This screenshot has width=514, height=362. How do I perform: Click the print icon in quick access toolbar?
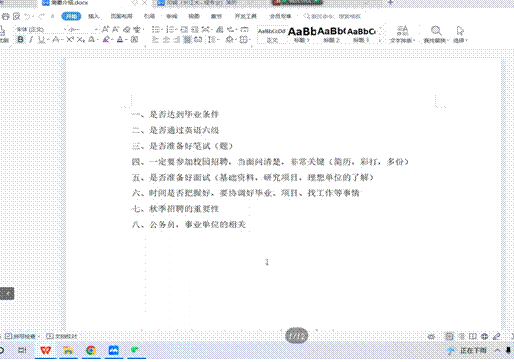pos(6,16)
